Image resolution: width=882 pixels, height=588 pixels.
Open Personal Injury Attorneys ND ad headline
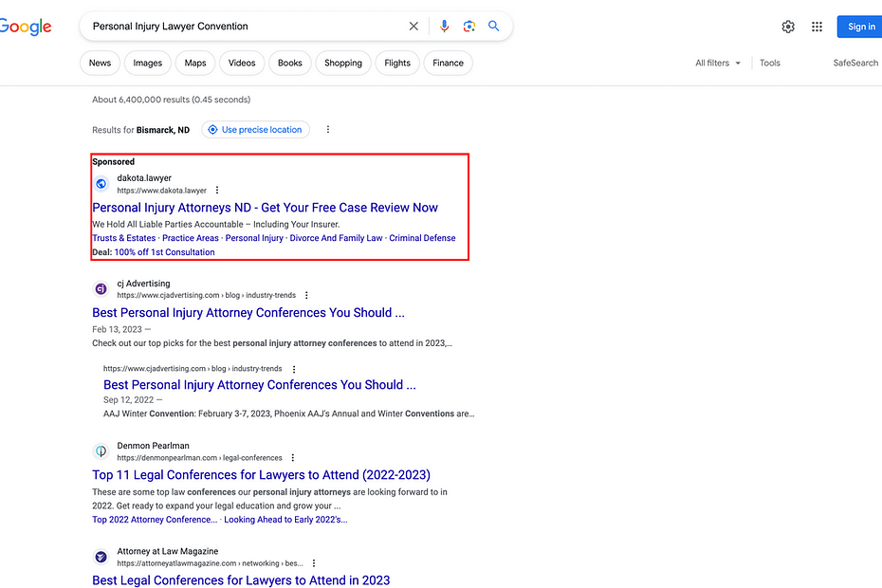pyautogui.click(x=265, y=208)
